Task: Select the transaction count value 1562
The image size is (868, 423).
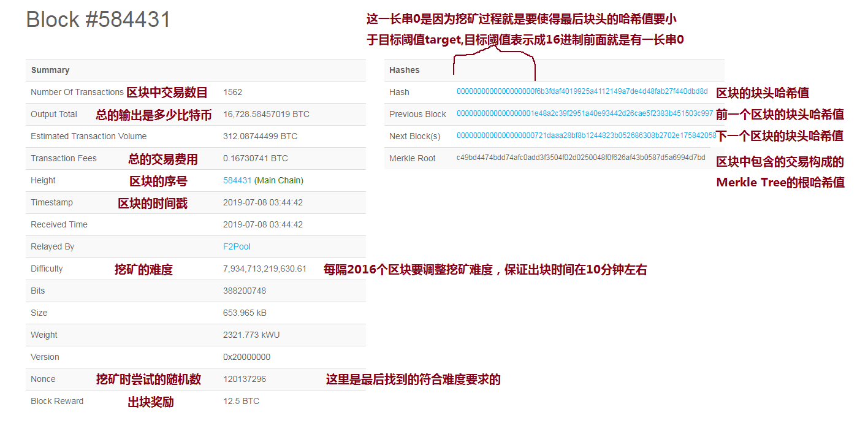Action: [232, 92]
